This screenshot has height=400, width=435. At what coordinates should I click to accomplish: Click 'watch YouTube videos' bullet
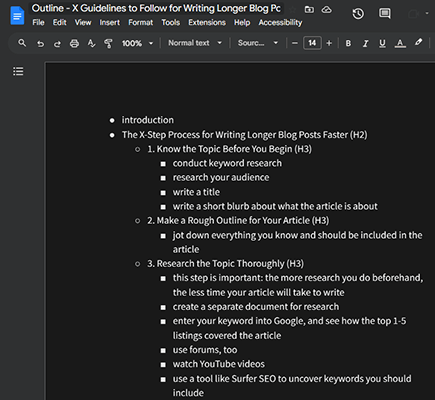(x=218, y=364)
